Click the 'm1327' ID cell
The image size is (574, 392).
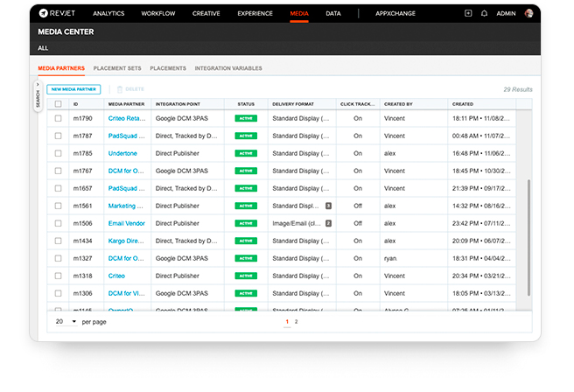coord(83,258)
